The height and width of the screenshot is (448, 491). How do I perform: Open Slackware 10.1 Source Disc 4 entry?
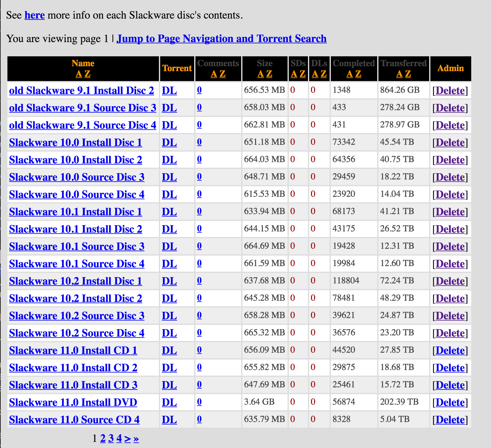tap(77, 264)
